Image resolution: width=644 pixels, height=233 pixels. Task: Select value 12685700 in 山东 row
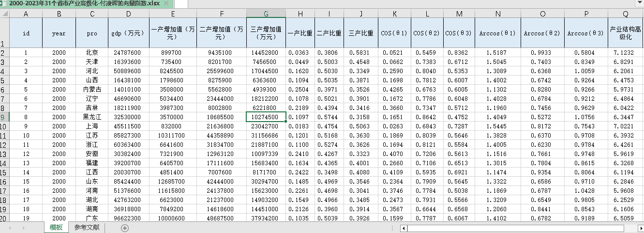tap(173, 181)
